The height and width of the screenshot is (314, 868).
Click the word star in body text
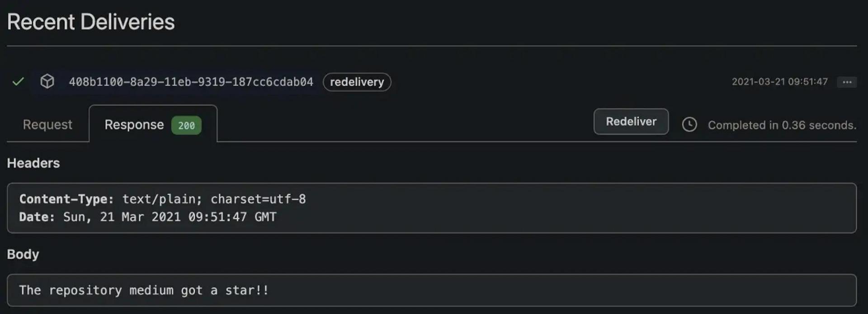click(240, 290)
